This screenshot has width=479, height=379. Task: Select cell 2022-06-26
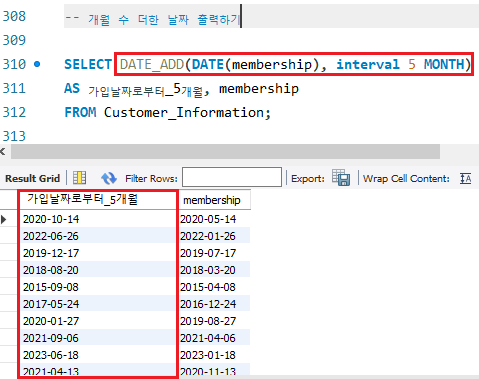(x=97, y=236)
